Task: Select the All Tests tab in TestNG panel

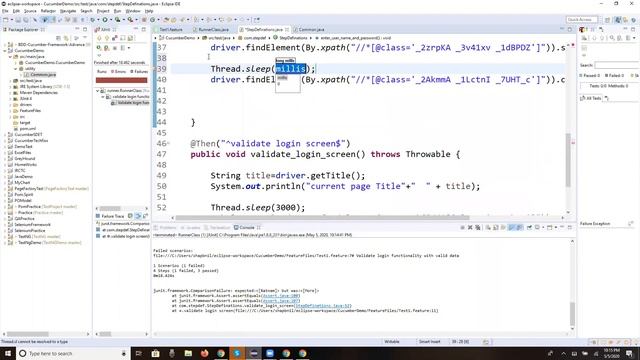Action: pos(591,98)
